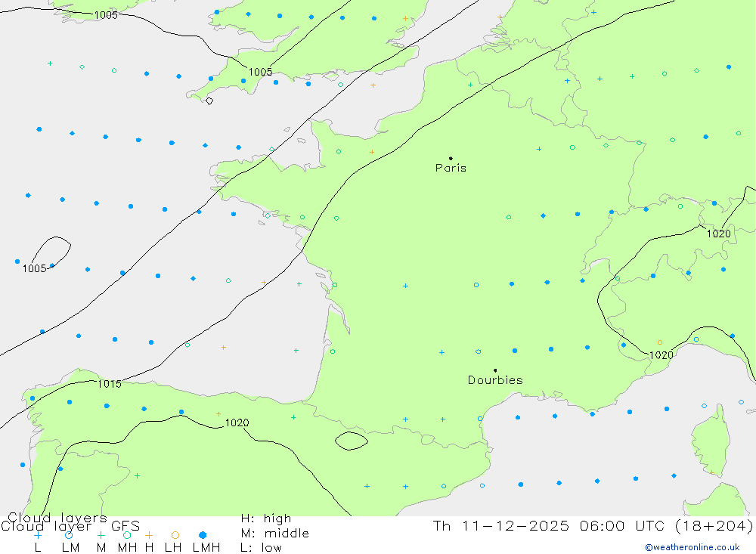Click the orange plus H legend symbol
The image size is (756, 554).
pyautogui.click(x=149, y=535)
